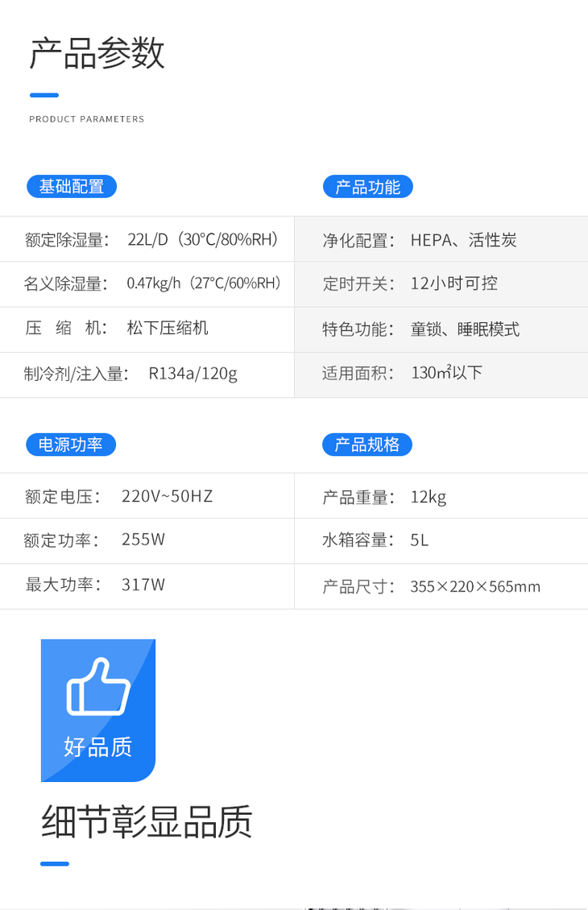The height and width of the screenshot is (910, 588).
Task: Click the 产品规格 blue badge
Action: pos(367,445)
